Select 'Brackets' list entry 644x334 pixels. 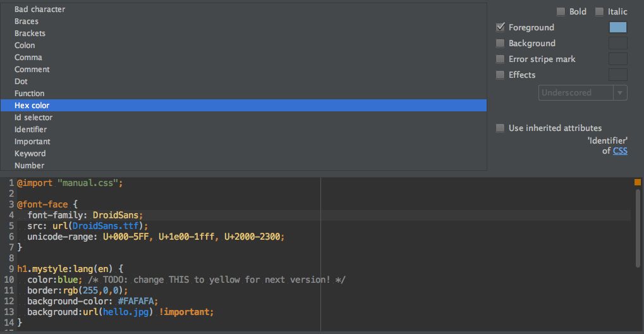(x=243, y=34)
